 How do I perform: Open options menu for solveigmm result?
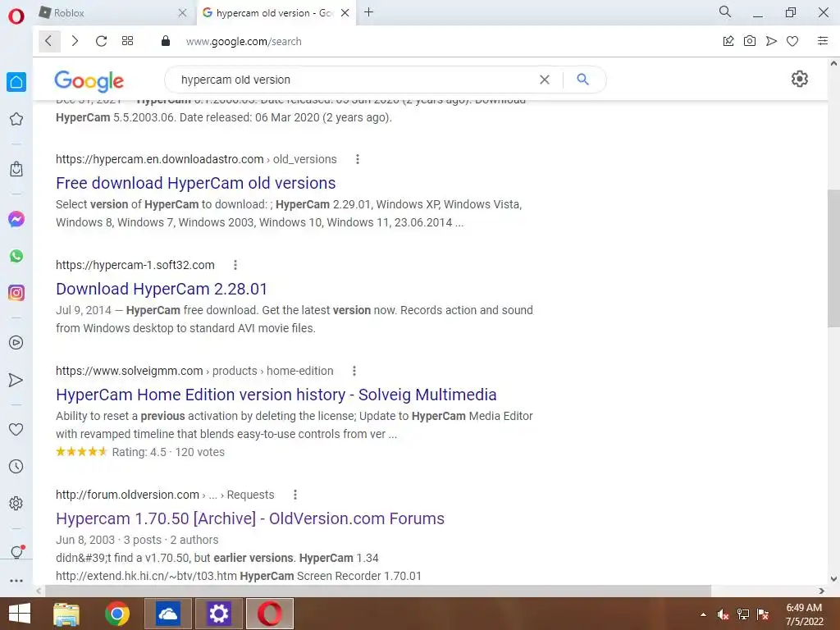coord(354,371)
